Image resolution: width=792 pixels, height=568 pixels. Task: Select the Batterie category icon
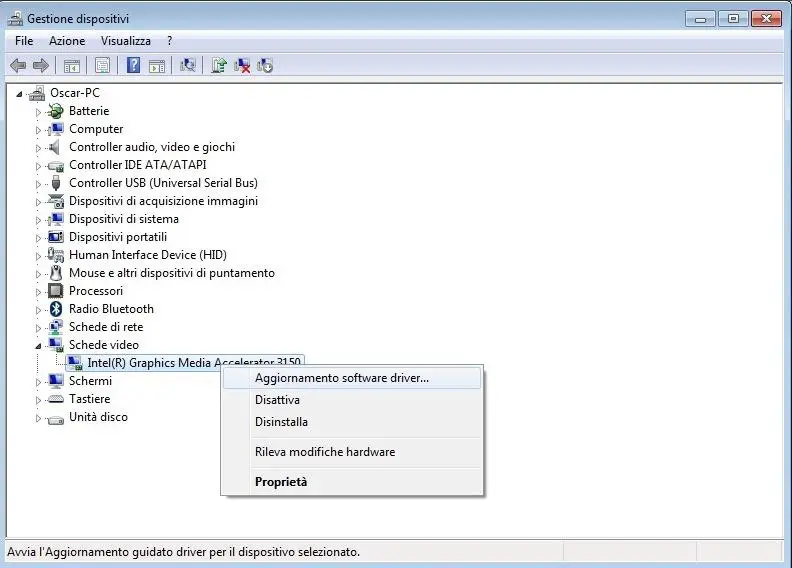(56, 111)
